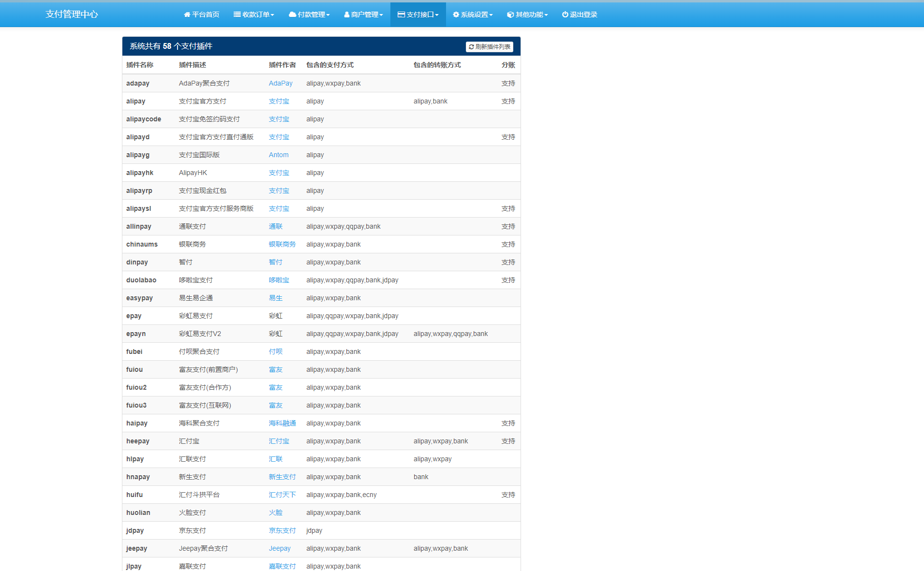The height and width of the screenshot is (571, 924).
Task: Click the cloud icon beside 付款管理
Action: click(x=292, y=15)
